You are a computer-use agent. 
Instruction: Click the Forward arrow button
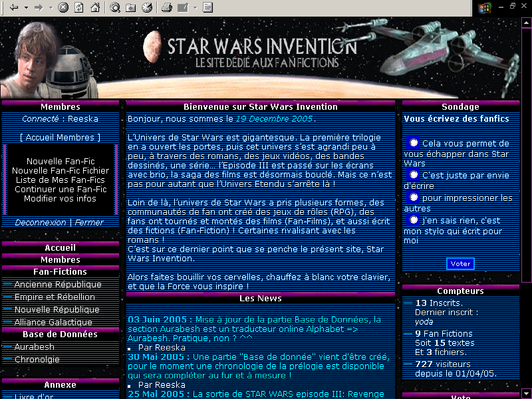pyautogui.click(x=39, y=7)
